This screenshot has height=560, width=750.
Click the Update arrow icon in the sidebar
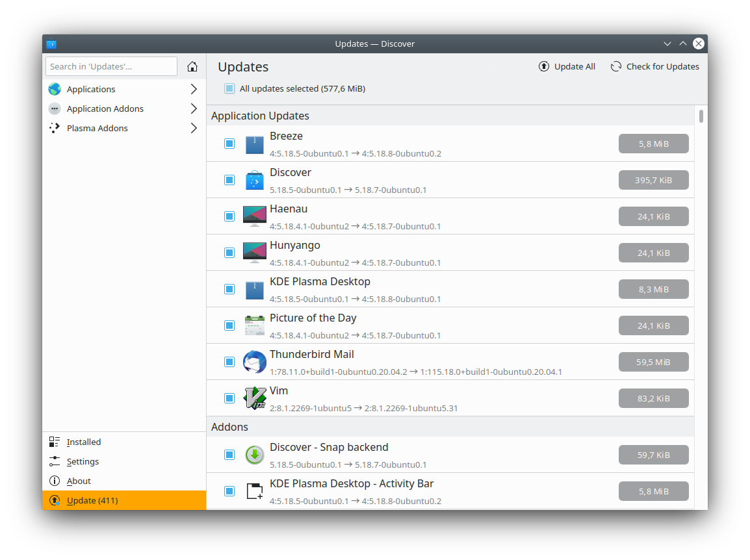[x=55, y=501]
